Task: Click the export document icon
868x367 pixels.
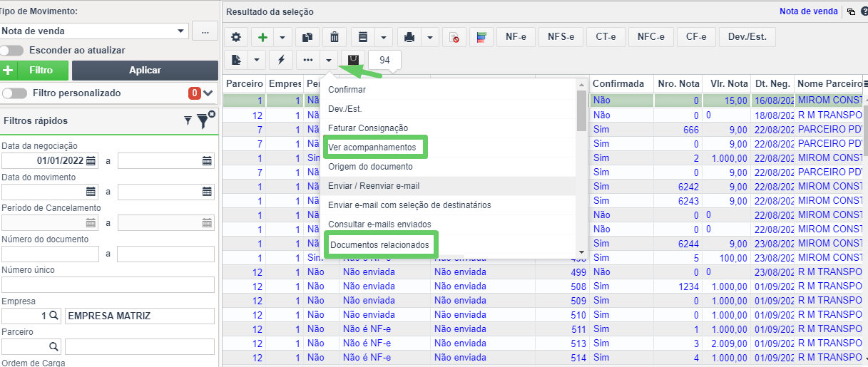Action: click(x=236, y=60)
